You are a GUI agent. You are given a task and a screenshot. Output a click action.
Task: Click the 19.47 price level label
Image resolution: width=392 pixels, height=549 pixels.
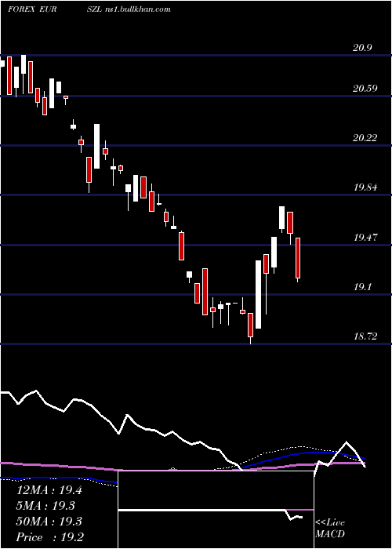click(365, 238)
